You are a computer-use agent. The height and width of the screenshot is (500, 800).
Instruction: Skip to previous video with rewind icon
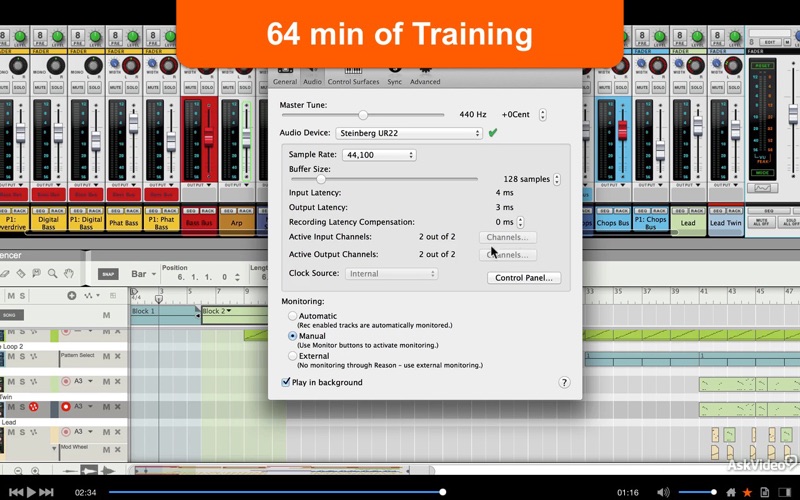pyautogui.click(x=16, y=492)
